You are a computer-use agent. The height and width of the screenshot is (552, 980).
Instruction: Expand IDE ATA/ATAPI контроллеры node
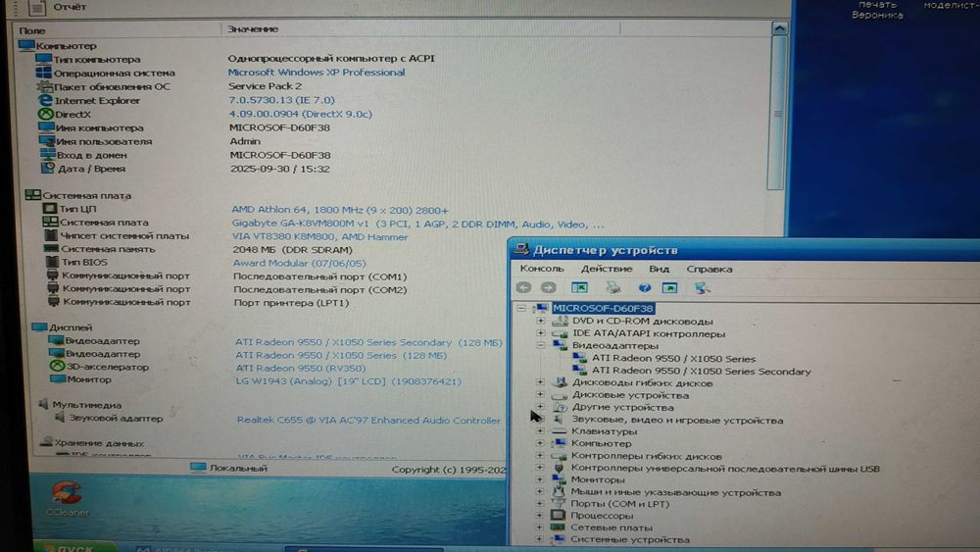click(541, 333)
